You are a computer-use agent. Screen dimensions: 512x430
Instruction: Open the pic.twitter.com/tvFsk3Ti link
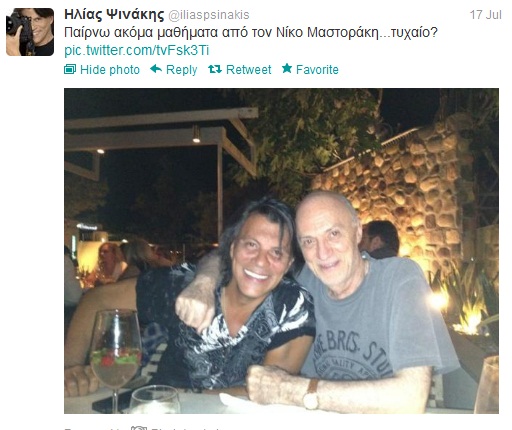(137, 50)
